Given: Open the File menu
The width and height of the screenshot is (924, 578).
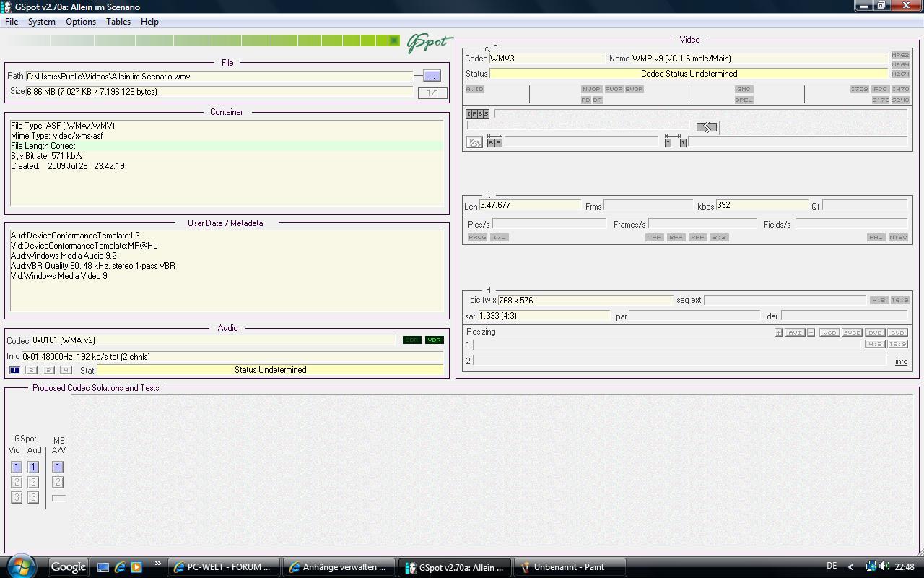Looking at the screenshot, I should point(12,22).
